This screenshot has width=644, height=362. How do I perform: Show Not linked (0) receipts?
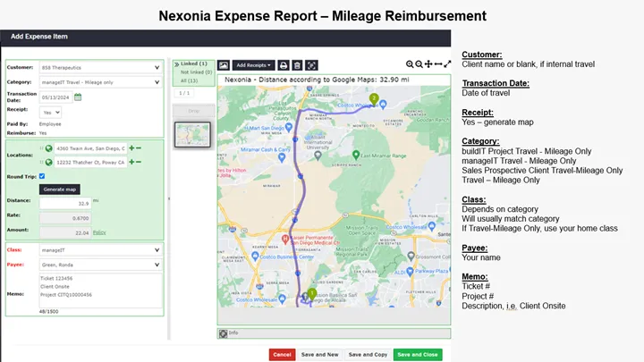click(x=196, y=72)
